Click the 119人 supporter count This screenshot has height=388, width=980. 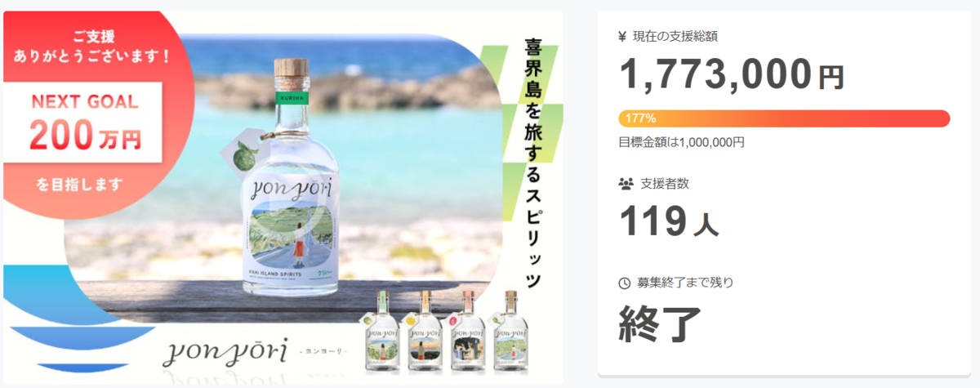coord(669,221)
